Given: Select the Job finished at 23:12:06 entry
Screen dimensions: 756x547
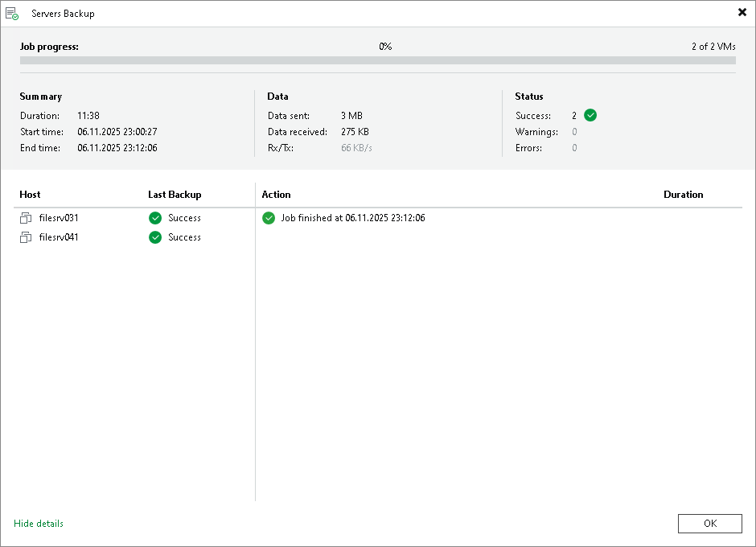Looking at the screenshot, I should (x=351, y=218).
